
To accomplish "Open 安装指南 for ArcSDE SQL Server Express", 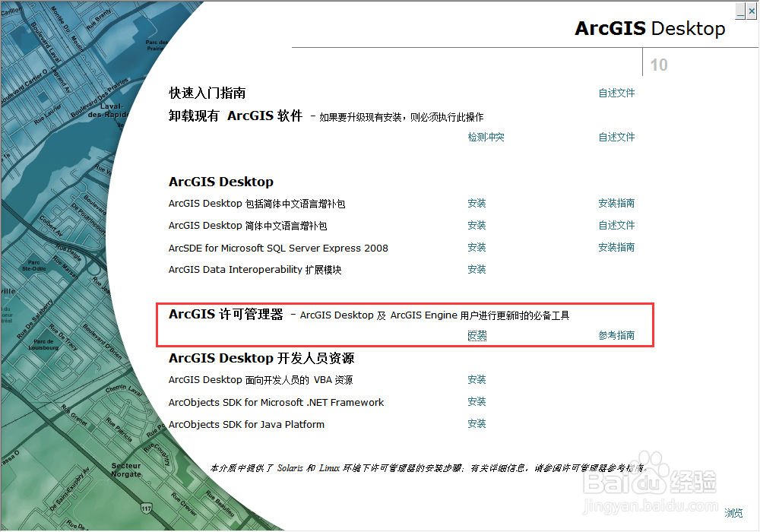I will 616,248.
